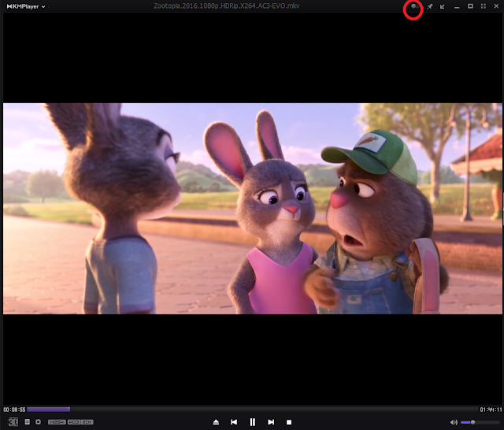
Task: Skip to the next track
Action: tap(271, 422)
